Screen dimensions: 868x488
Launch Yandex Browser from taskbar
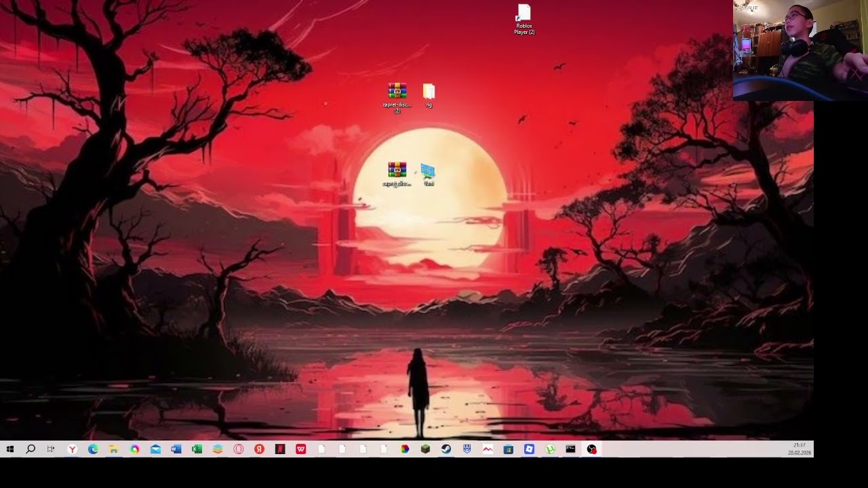[72, 449]
